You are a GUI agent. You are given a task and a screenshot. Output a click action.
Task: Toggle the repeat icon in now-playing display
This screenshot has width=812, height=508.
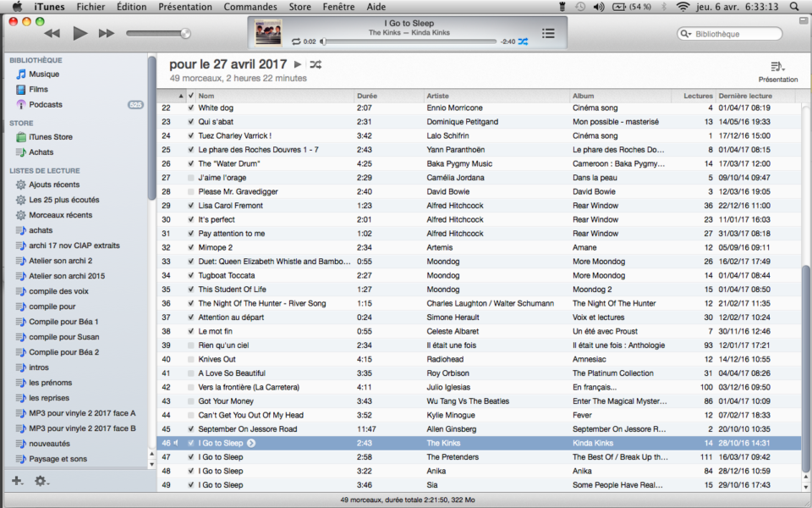pyautogui.click(x=296, y=41)
